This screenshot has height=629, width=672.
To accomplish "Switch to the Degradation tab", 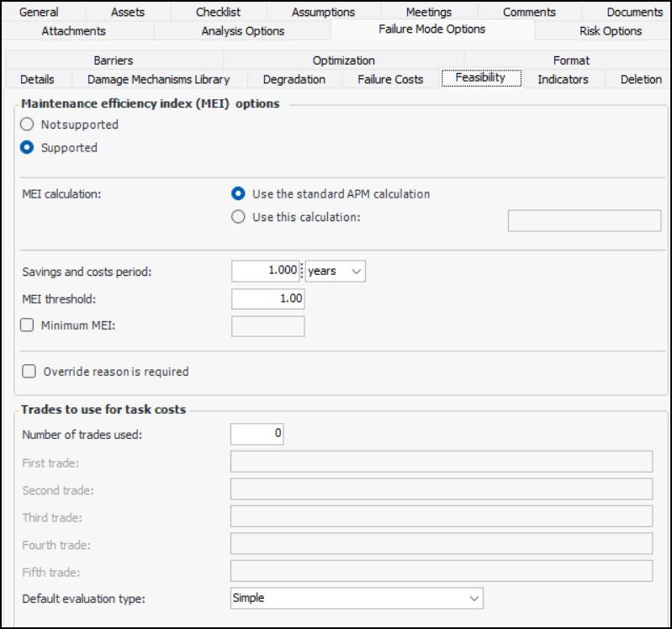I will point(294,79).
